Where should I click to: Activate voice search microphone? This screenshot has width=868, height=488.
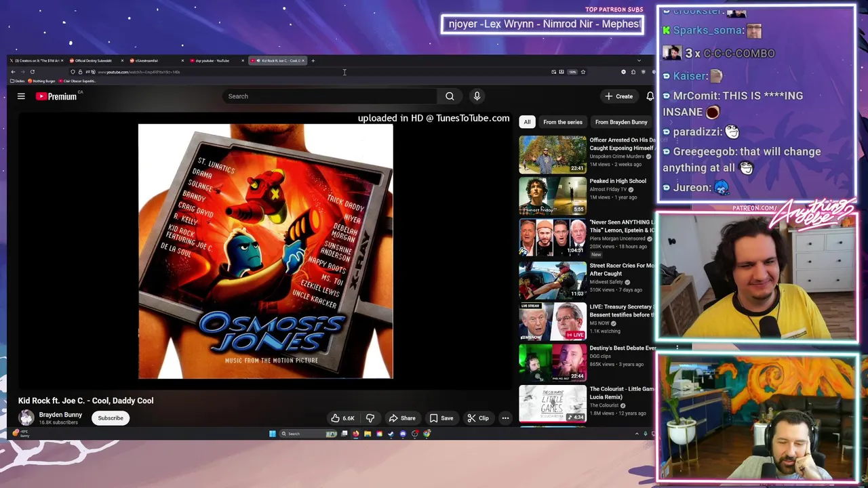477,96
